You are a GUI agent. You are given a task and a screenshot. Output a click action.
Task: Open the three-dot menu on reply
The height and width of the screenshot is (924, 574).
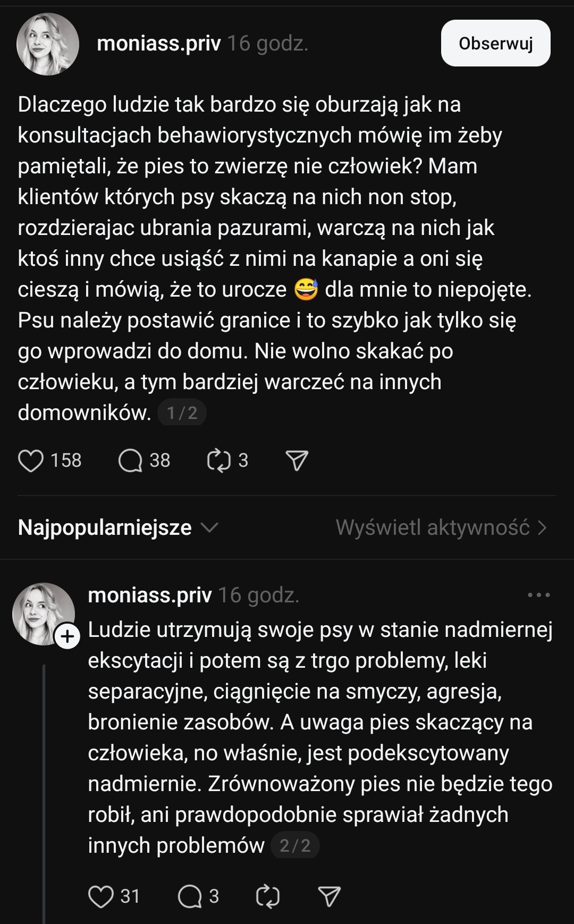538,595
